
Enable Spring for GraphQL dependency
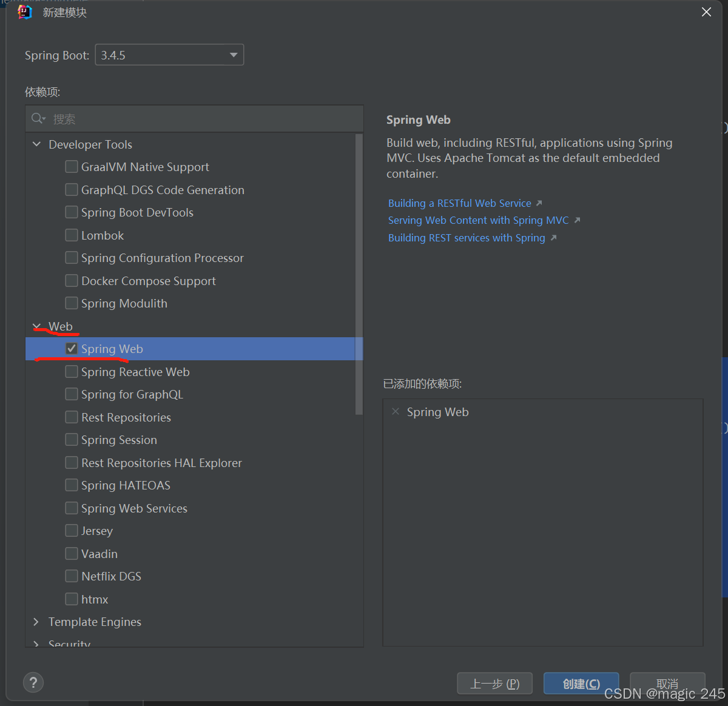click(x=72, y=394)
